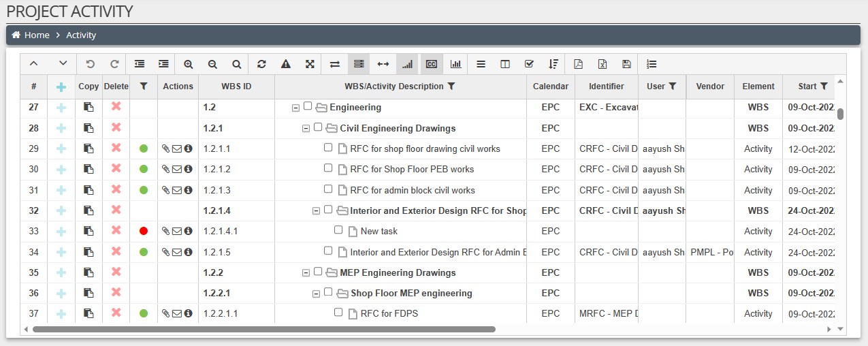Check the box for RFC for FDPS
This screenshot has width=868, height=346.
[x=338, y=313]
